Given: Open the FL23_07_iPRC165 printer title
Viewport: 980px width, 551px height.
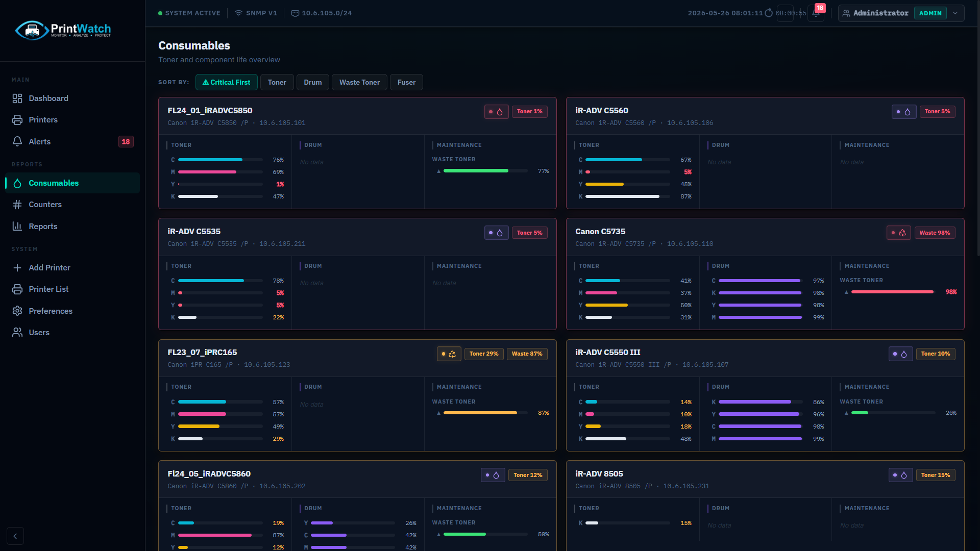Looking at the screenshot, I should [x=202, y=353].
